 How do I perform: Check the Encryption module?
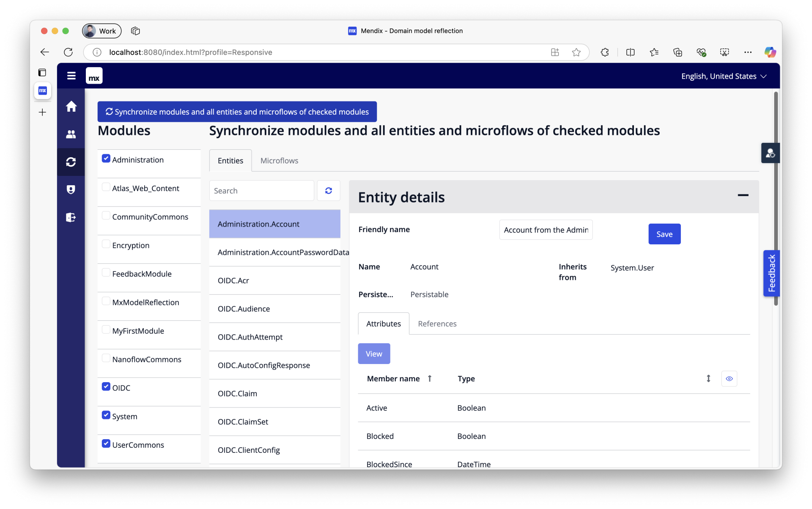[x=106, y=244]
